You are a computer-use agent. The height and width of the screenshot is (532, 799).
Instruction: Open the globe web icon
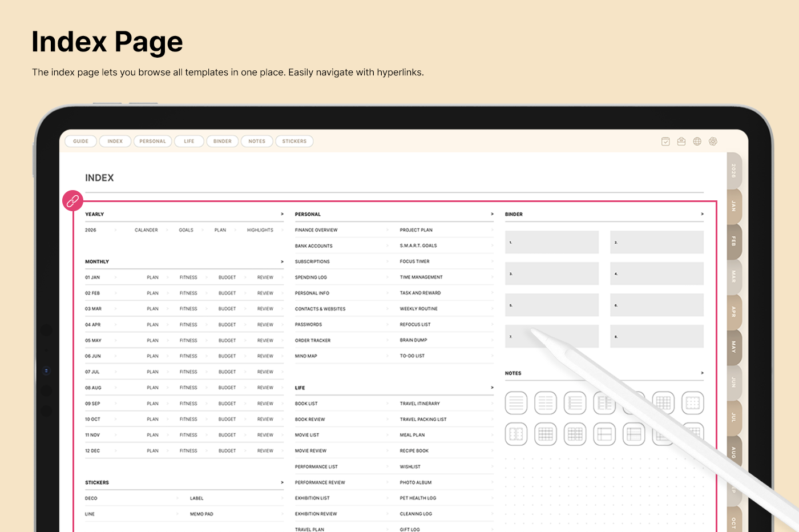click(697, 142)
